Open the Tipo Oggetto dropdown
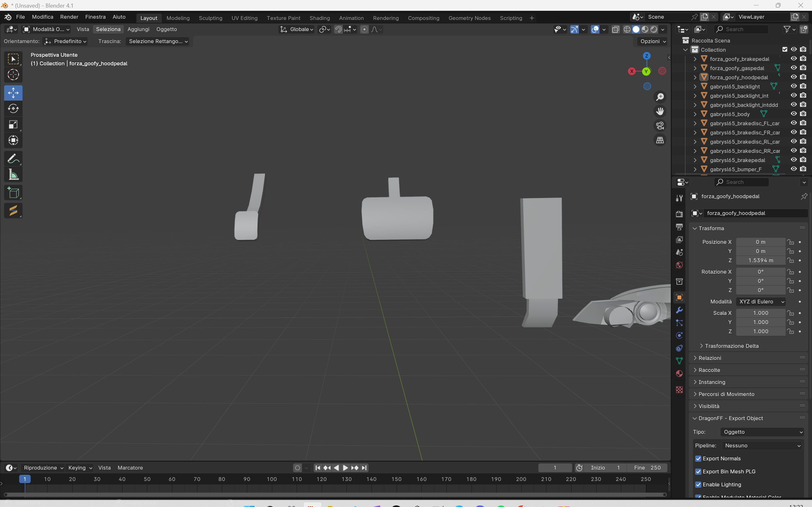 [x=762, y=432]
